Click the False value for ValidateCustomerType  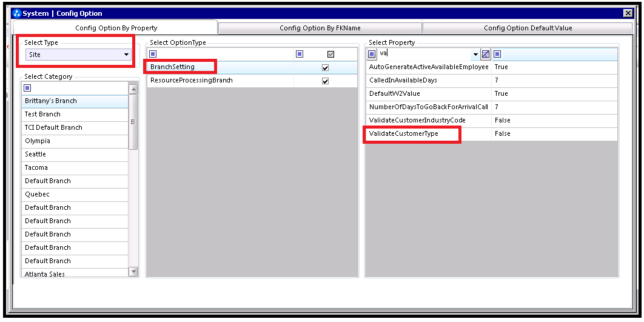coord(554,134)
